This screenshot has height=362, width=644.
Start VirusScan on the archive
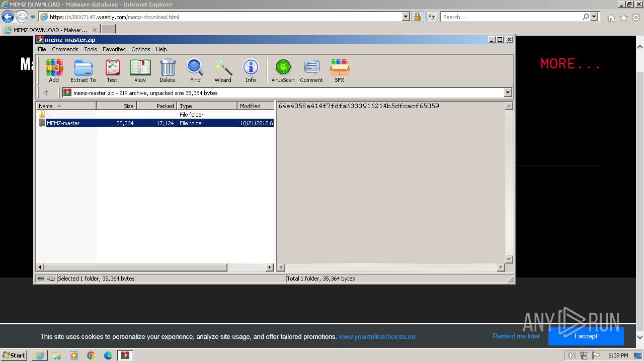(283, 70)
